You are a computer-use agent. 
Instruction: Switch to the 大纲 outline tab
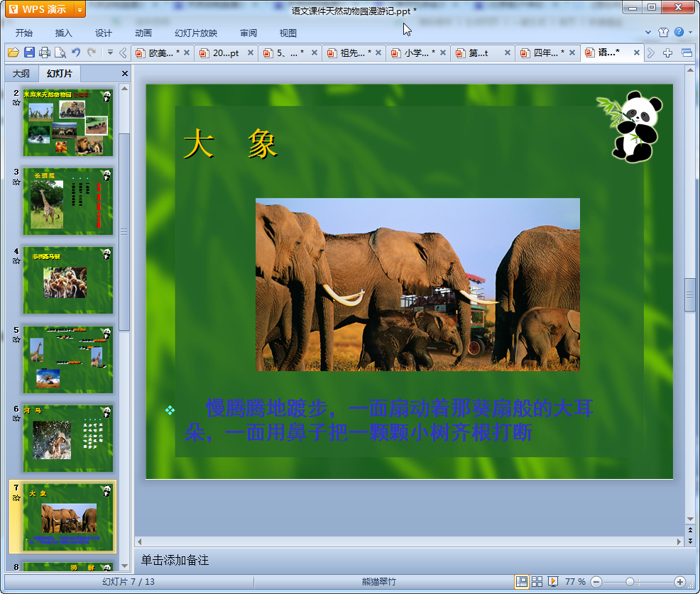pyautogui.click(x=21, y=74)
